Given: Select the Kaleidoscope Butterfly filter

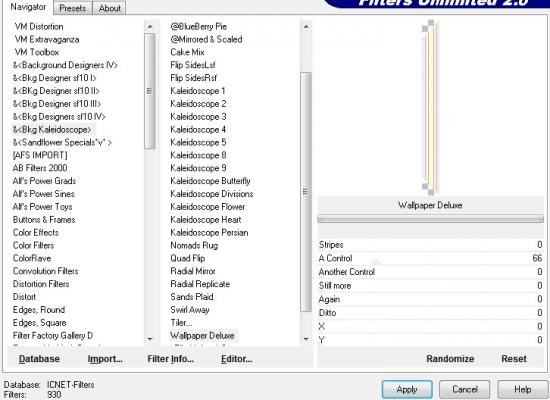Looking at the screenshot, I should tap(210, 181).
